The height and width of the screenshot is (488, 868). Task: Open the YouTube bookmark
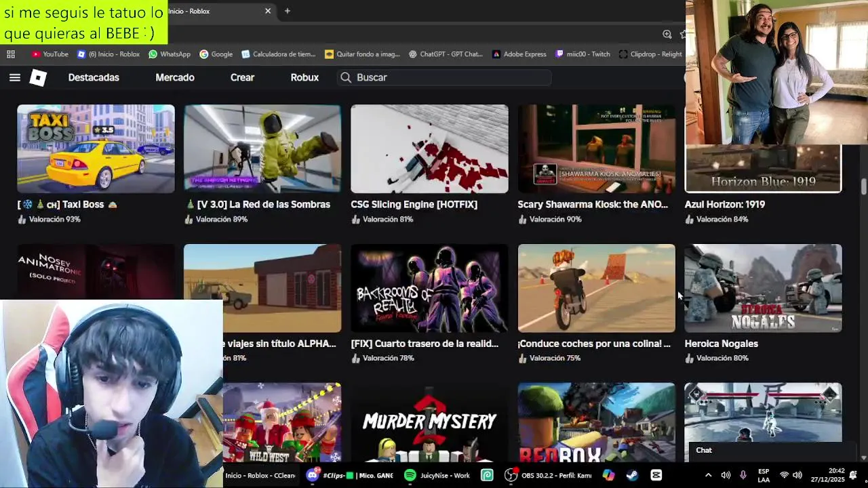tap(50, 54)
